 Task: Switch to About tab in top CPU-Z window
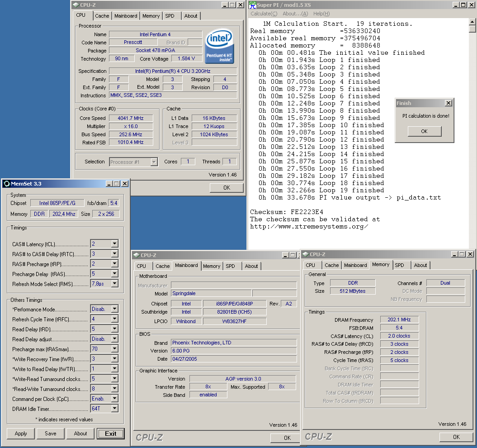[x=191, y=16]
